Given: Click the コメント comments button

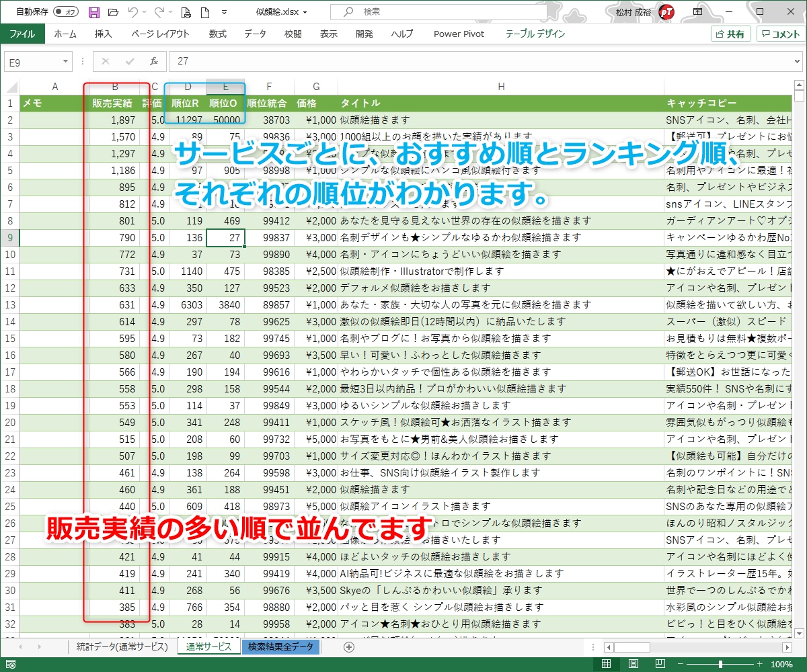Looking at the screenshot, I should (x=780, y=34).
